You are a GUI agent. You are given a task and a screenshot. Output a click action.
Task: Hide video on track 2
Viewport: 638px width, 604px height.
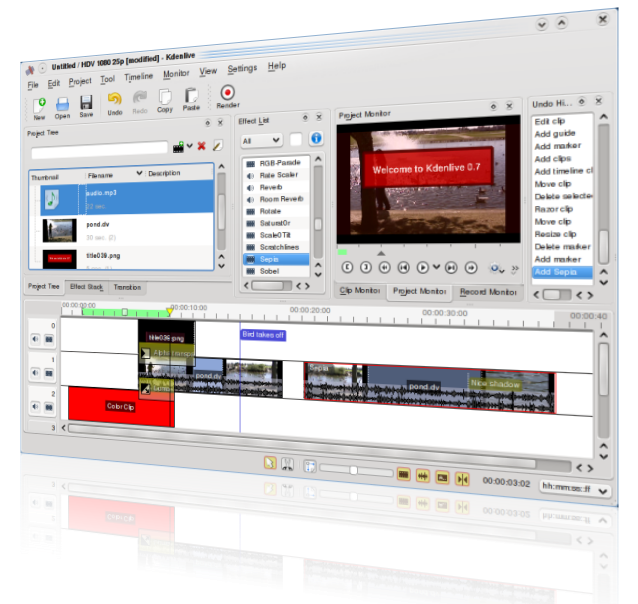[49, 407]
